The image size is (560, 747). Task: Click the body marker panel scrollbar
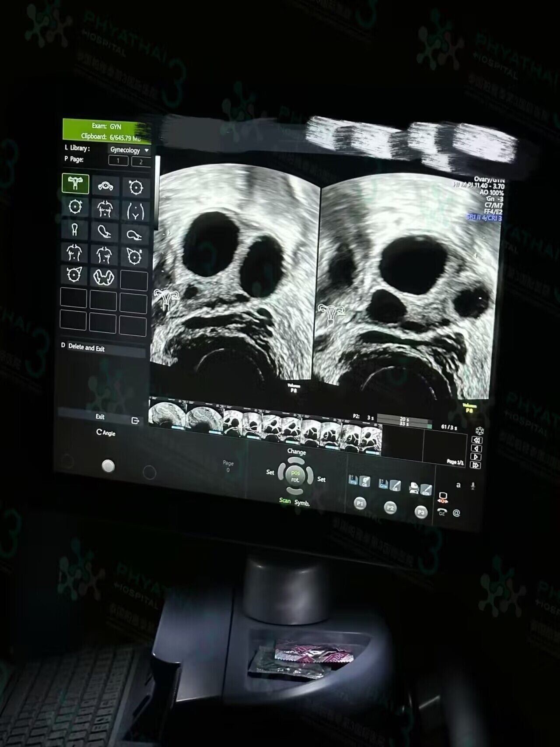pyautogui.click(x=157, y=193)
